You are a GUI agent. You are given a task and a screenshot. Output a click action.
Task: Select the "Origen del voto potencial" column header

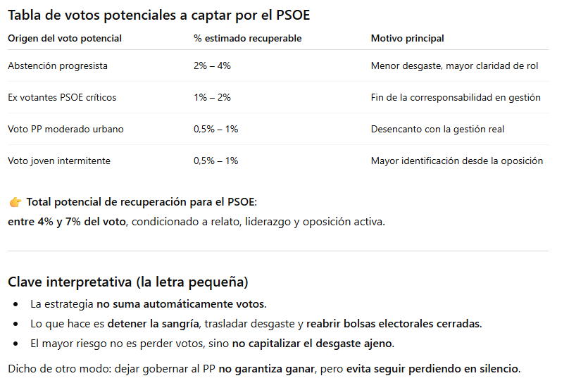pos(65,39)
